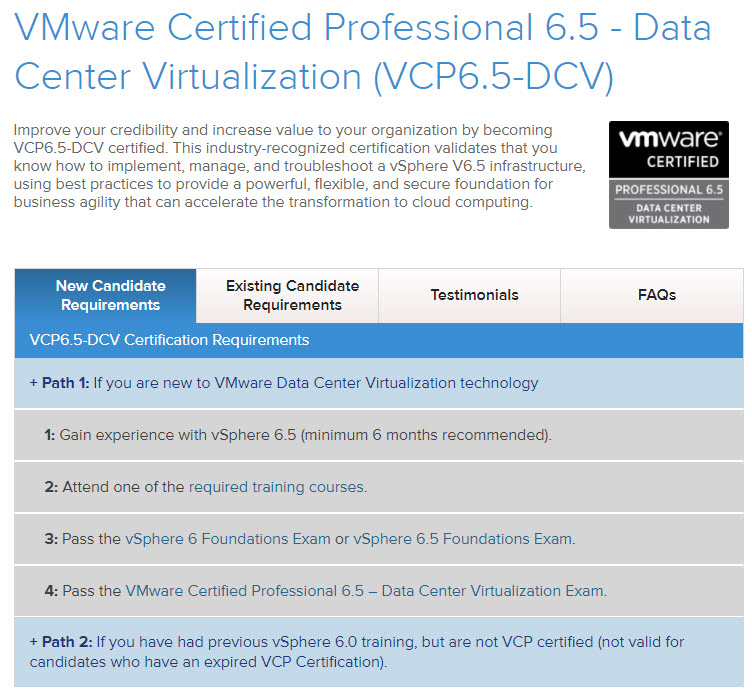Screen dimensions: 752x694
Task: Open vSphere 6 Foundations Exam link
Action: pos(228,539)
